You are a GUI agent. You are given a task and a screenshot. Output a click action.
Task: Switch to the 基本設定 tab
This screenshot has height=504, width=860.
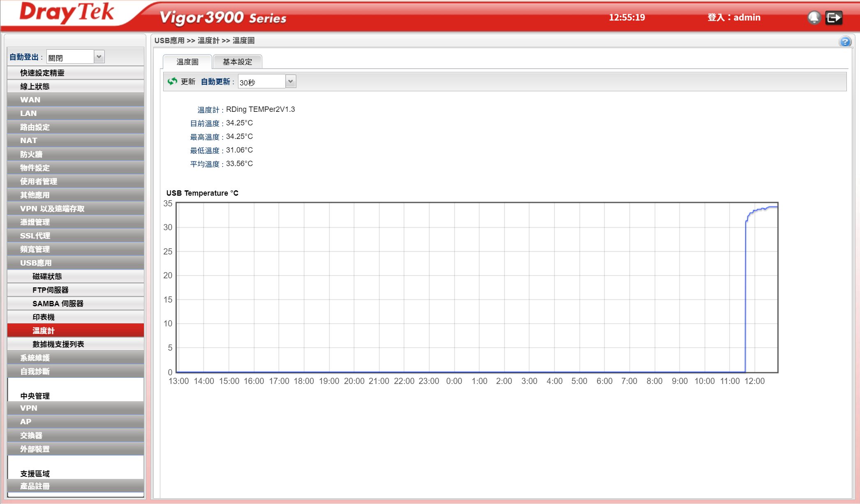(238, 62)
